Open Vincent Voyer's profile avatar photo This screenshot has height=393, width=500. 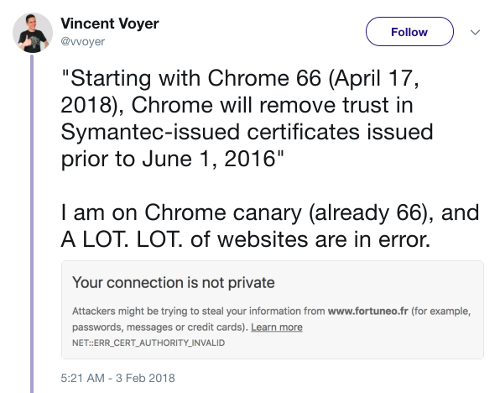click(33, 33)
